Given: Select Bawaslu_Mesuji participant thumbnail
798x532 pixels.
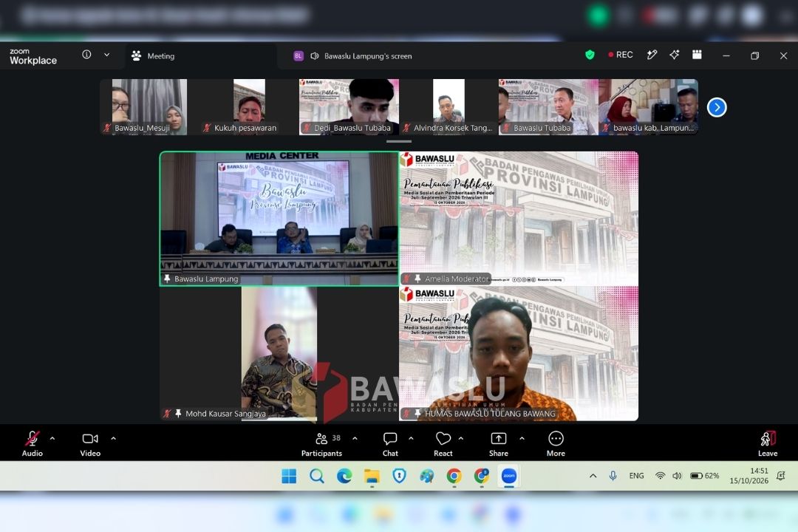Looking at the screenshot, I should 149,107.
